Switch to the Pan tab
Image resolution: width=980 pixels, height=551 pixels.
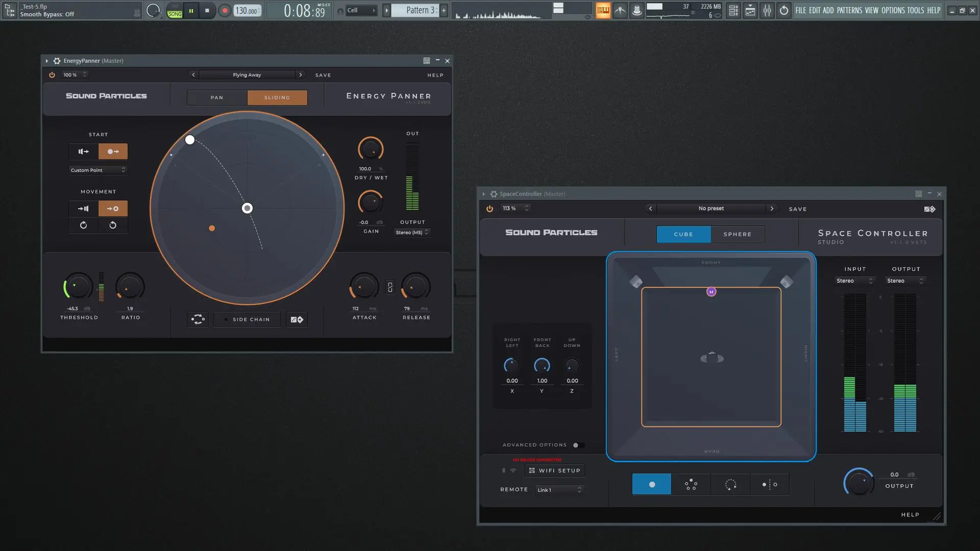[217, 97]
